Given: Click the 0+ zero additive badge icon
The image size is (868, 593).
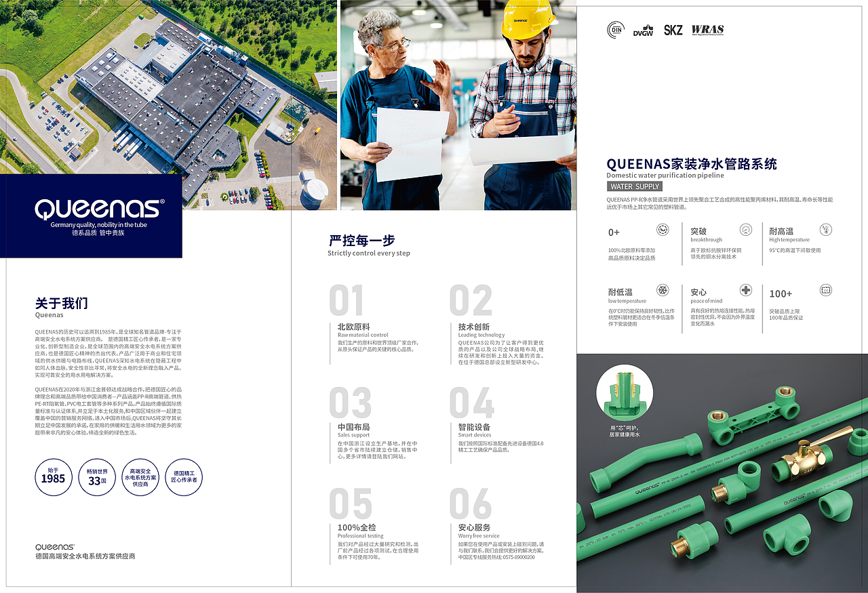Looking at the screenshot, I should coord(662,230).
